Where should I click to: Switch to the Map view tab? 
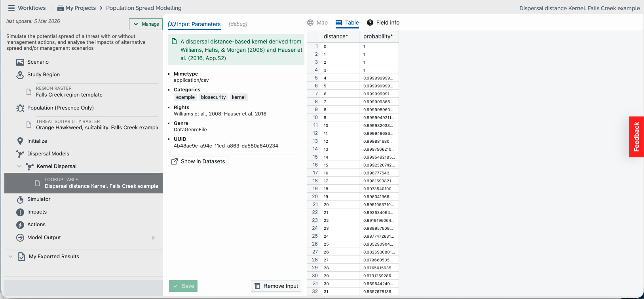pos(317,23)
